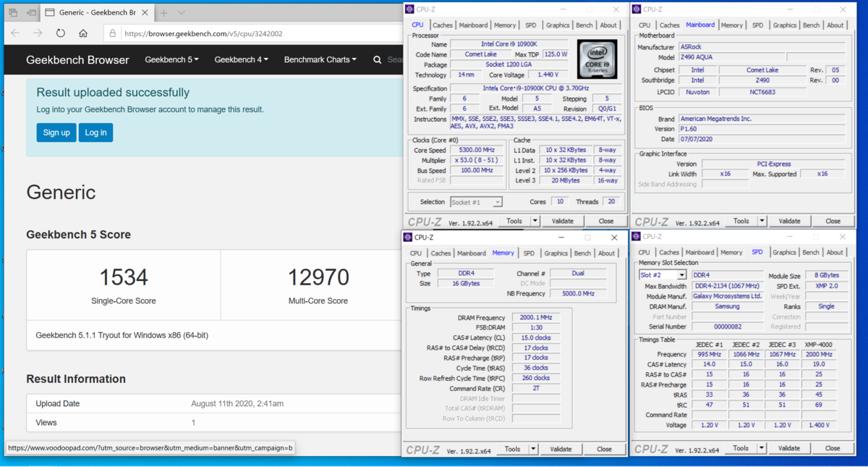Image resolution: width=868 pixels, height=467 pixels.
Task: Click the Log in button
Action: (95, 132)
